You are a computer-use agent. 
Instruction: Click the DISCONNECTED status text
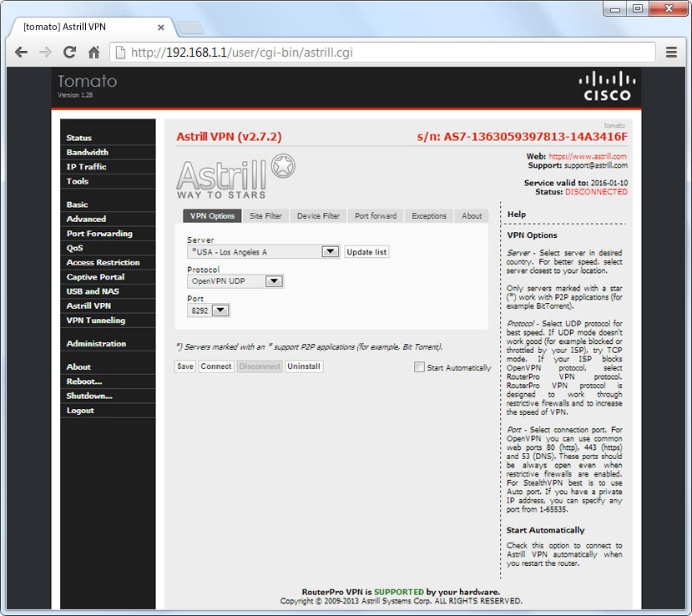pyautogui.click(x=596, y=192)
